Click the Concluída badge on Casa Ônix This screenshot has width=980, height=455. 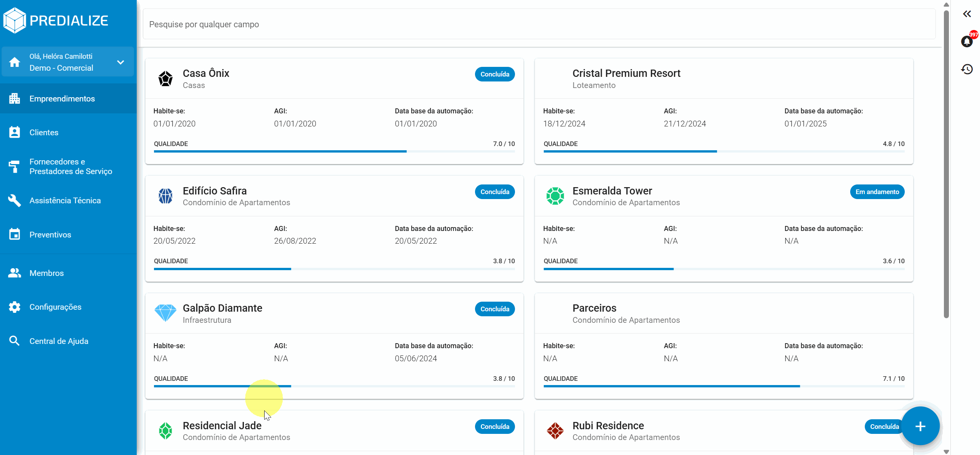[x=495, y=74]
